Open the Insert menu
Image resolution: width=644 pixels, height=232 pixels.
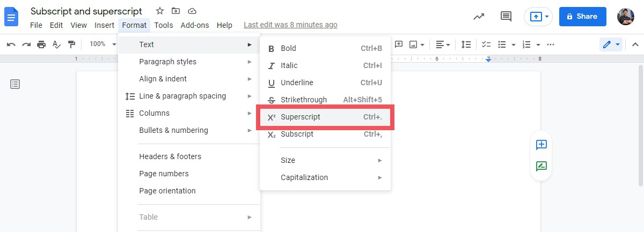104,25
